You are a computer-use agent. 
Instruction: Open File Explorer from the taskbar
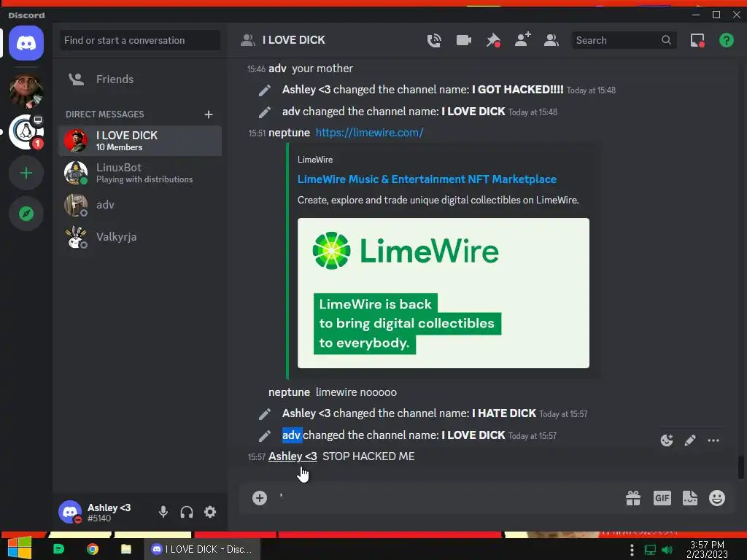pyautogui.click(x=126, y=550)
